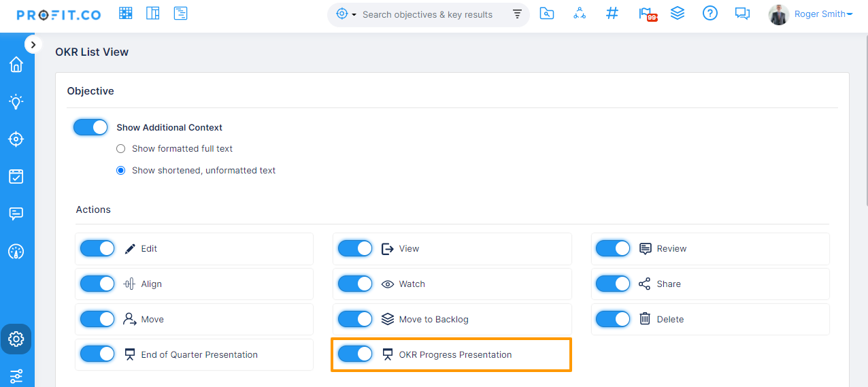
Task: Click the Actions section label
Action: click(x=93, y=209)
